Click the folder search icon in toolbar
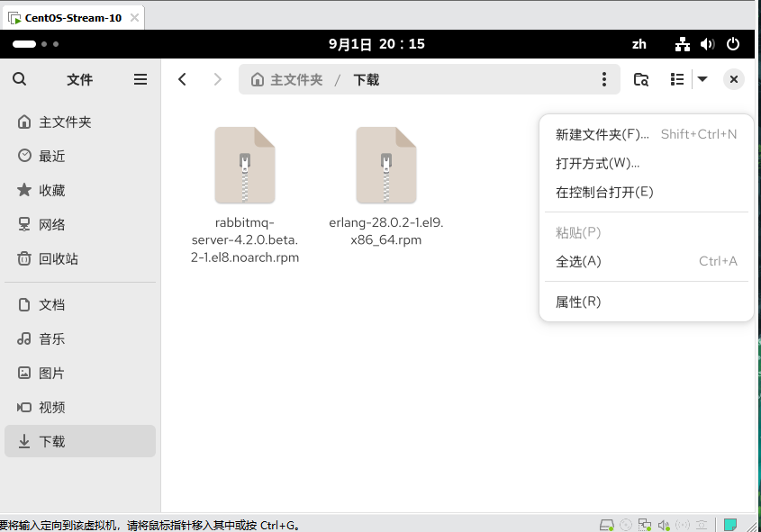This screenshot has width=761, height=532. pos(640,79)
